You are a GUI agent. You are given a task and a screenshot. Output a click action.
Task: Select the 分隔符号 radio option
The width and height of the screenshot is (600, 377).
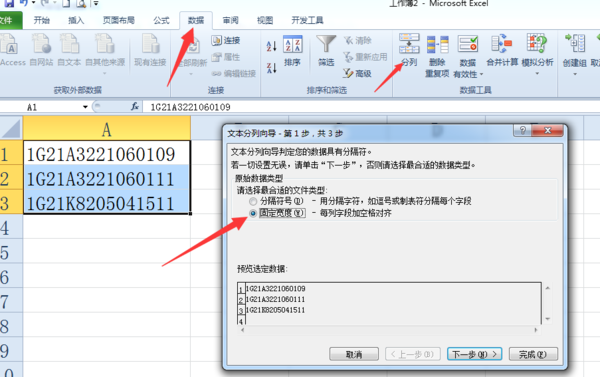[x=253, y=201]
